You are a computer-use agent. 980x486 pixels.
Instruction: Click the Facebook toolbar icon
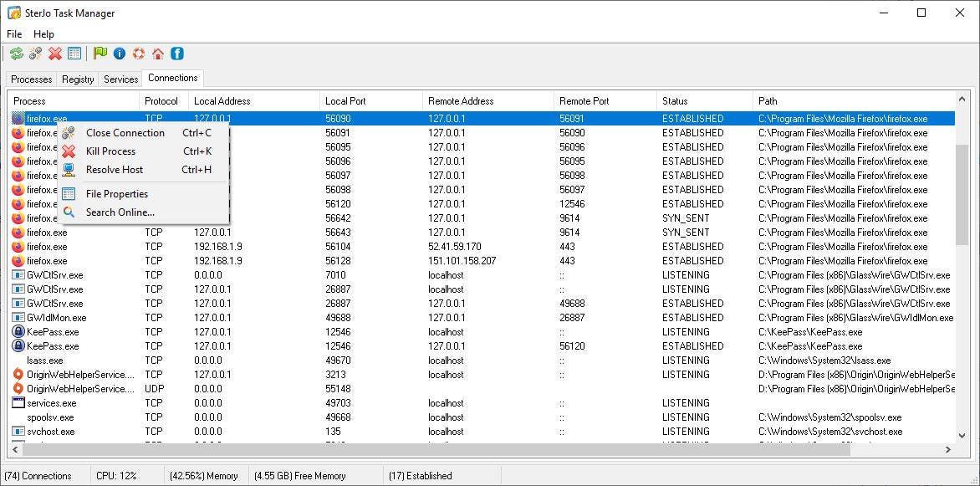click(x=177, y=54)
